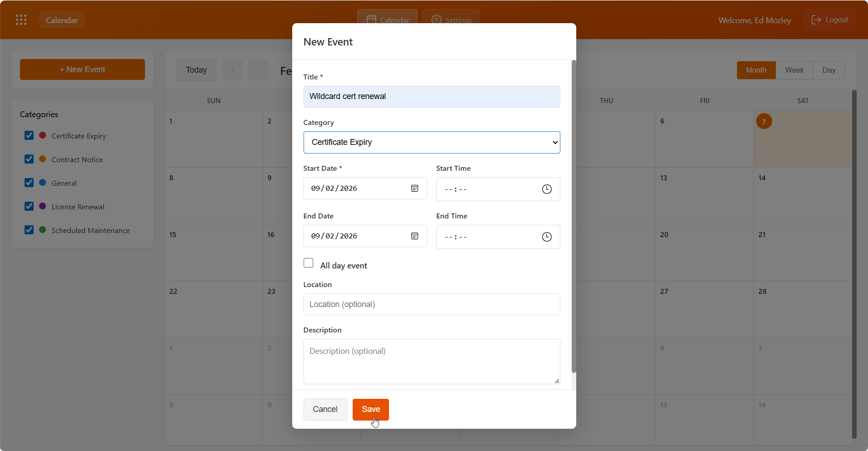The height and width of the screenshot is (451, 868).
Task: Select February 1 day cell
Action: point(214,139)
